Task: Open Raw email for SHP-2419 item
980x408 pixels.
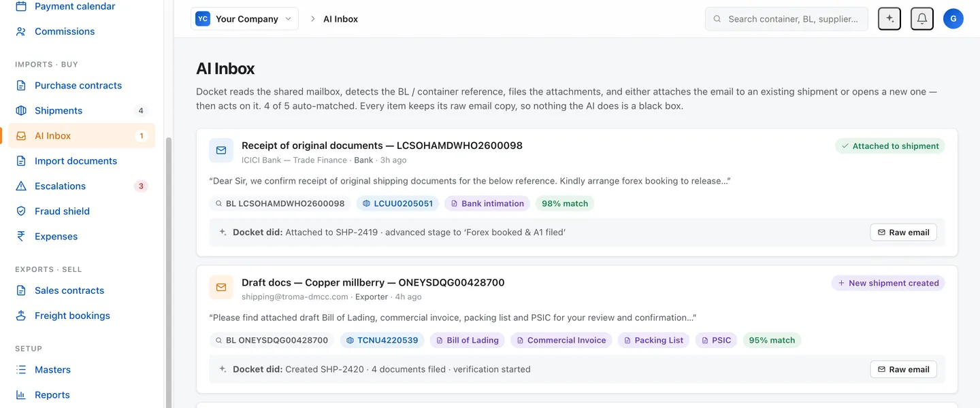Action: [x=904, y=233]
